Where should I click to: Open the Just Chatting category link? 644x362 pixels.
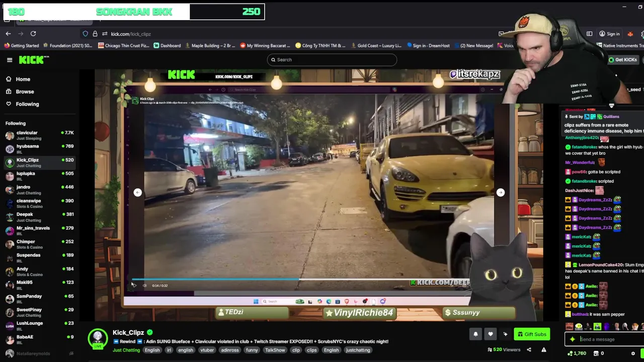point(126,350)
